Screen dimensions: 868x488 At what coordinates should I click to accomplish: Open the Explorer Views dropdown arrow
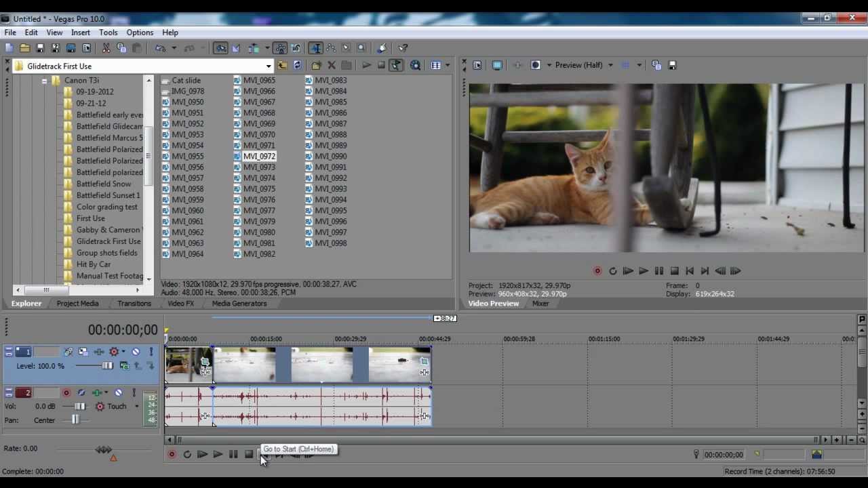(x=448, y=66)
